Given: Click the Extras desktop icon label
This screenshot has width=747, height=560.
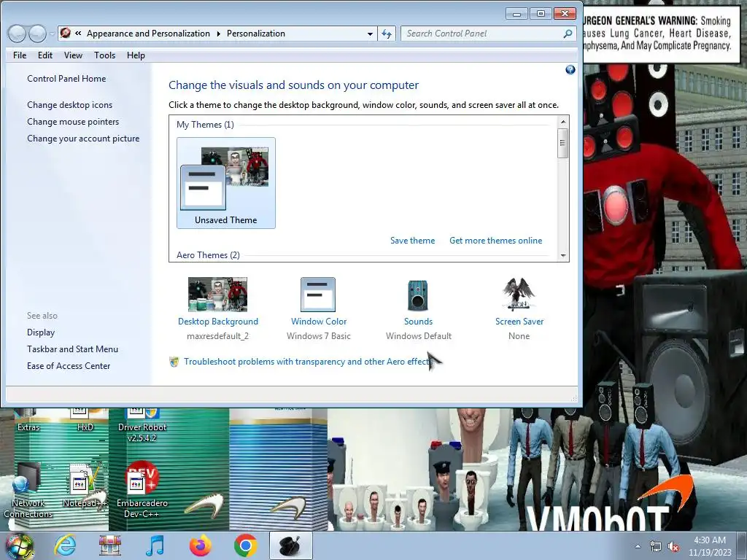Looking at the screenshot, I should pos(28,427).
